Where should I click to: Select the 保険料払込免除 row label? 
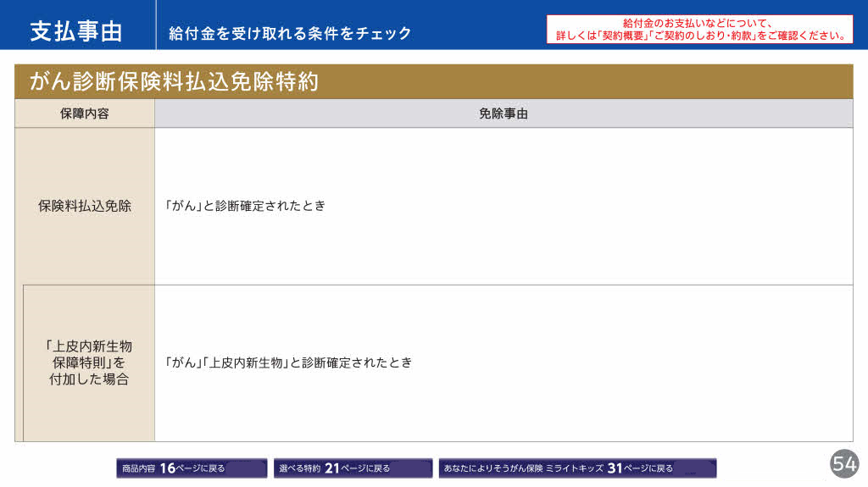(85, 206)
